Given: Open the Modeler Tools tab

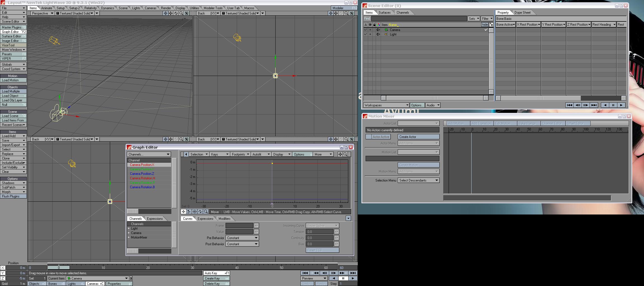Looking at the screenshot, I should coord(213,8).
